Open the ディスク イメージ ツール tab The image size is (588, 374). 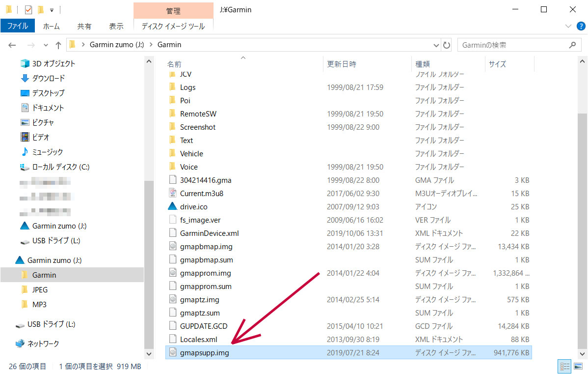point(173,26)
